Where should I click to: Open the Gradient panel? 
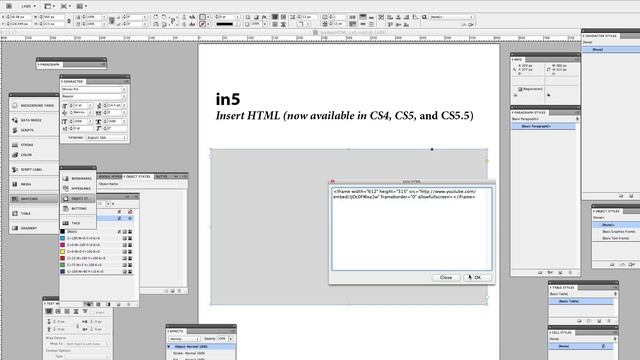pos(34,228)
